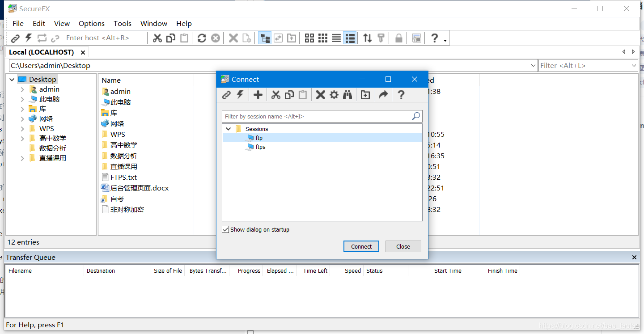Add new session with plus icon
Screen dimensions: 644x334
click(258, 95)
